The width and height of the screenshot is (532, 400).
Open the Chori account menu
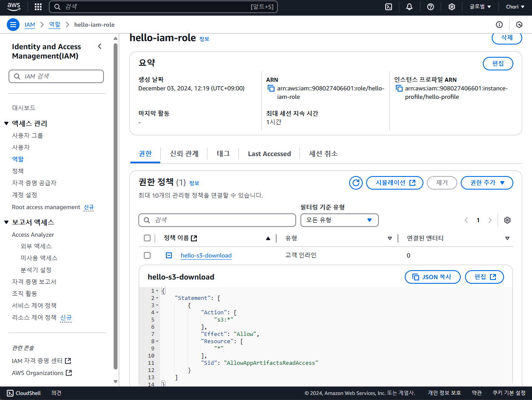point(515,7)
